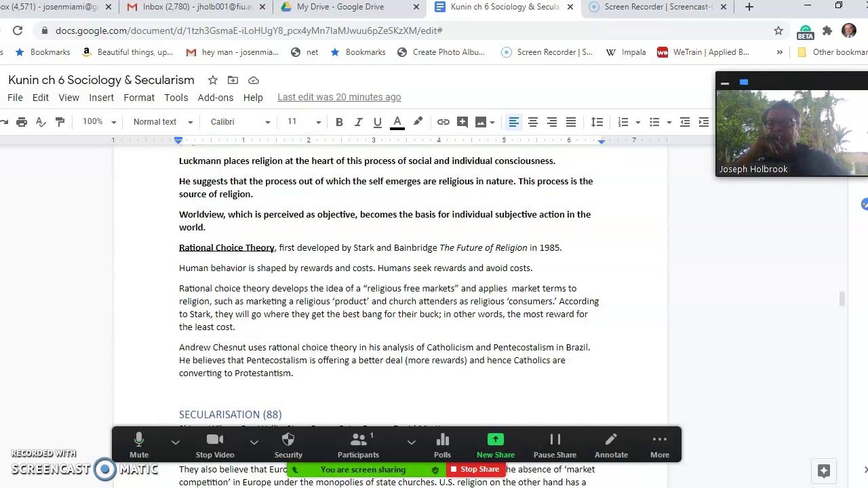Open the text color picker
The image size is (868, 488).
(397, 122)
